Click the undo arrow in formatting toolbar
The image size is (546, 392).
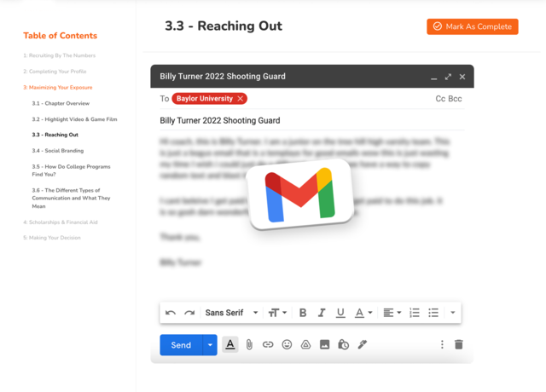pos(171,313)
